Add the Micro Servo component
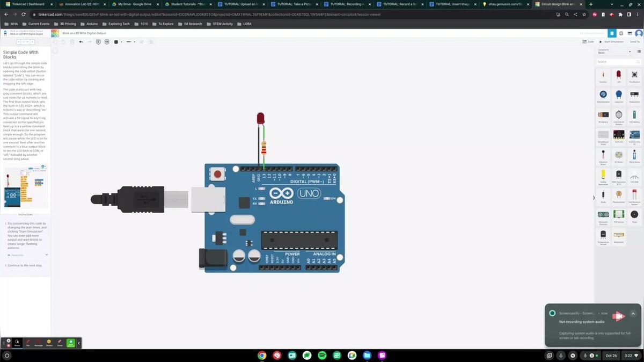Screen dimensions: 644x362 coord(634,156)
